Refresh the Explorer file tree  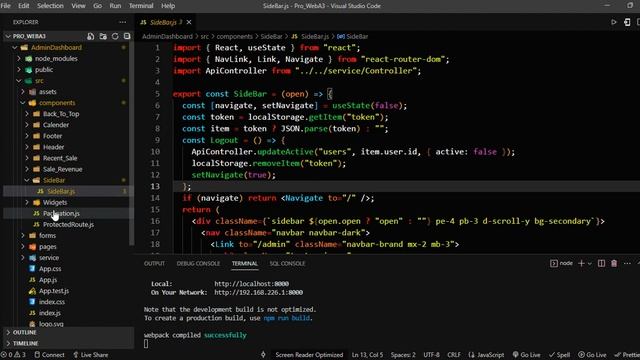tap(115, 36)
